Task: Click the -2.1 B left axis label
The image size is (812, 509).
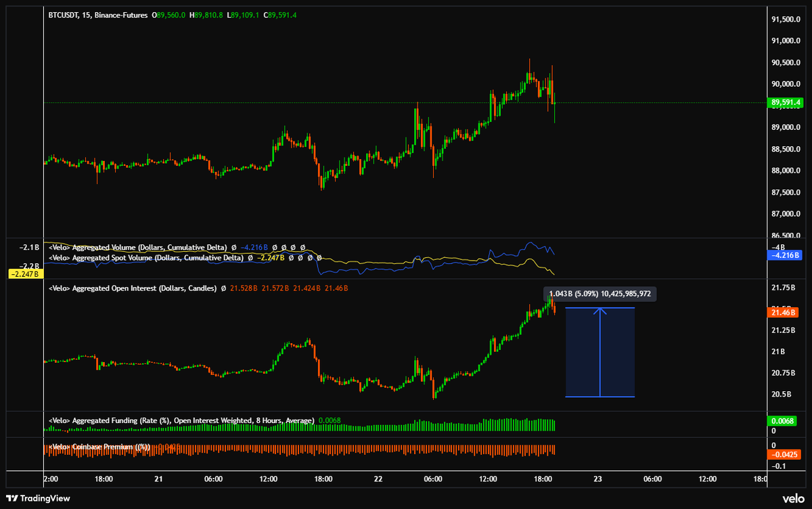Action: click(28, 248)
